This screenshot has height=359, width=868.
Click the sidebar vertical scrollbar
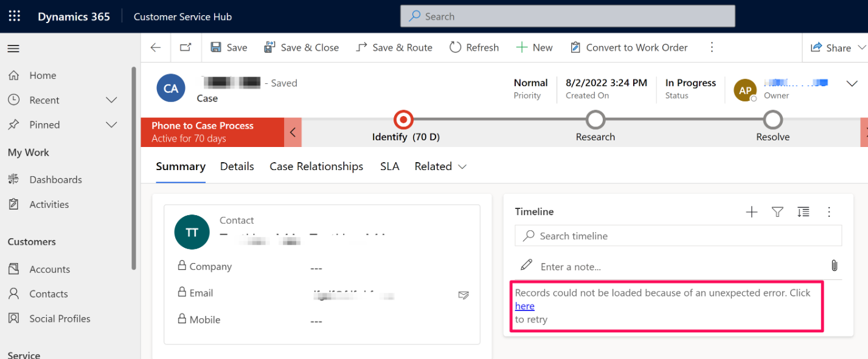134,168
